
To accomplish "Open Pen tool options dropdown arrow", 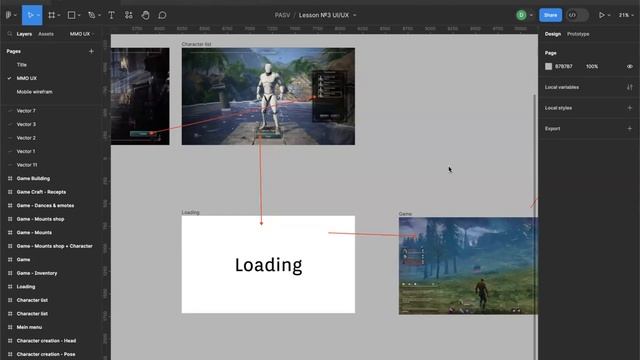I will click(99, 15).
